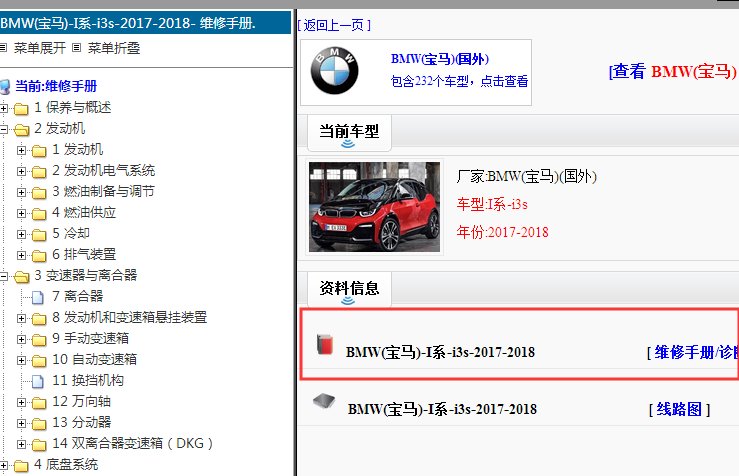Click folder icon of 1 保养与概述

[21, 109]
